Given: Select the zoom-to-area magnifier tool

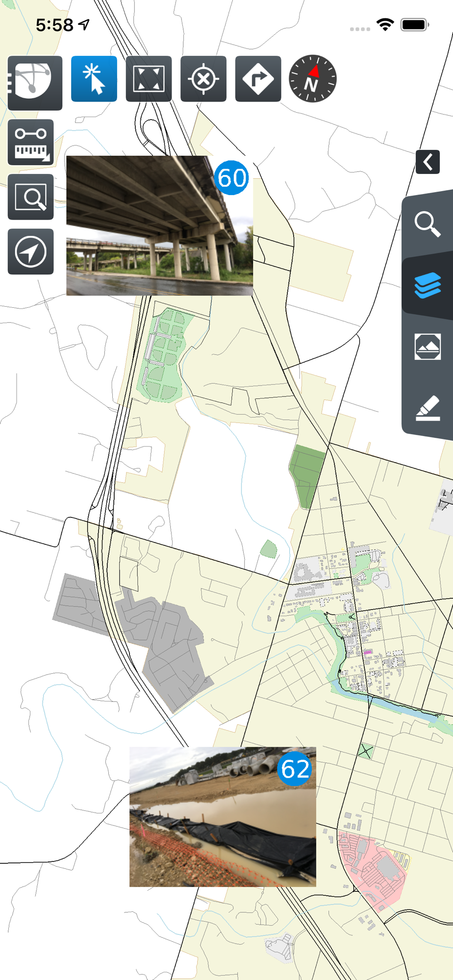Looking at the screenshot, I should (30, 197).
